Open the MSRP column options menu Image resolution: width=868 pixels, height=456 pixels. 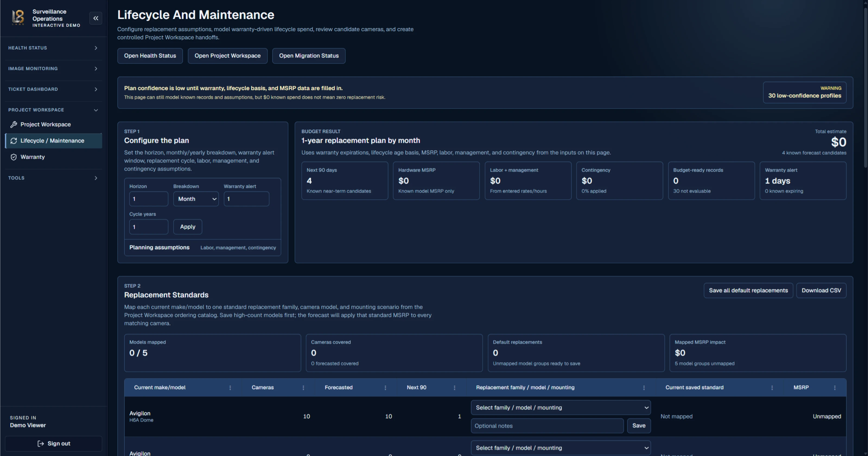(835, 388)
